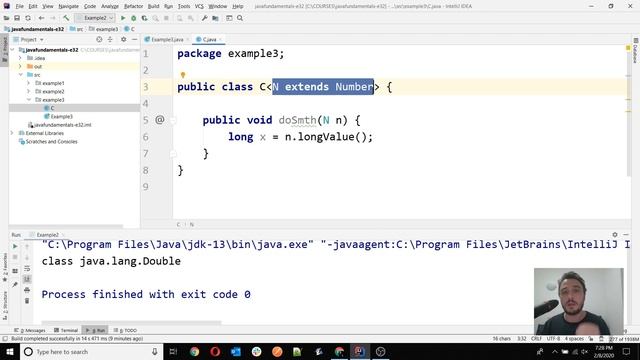Click the taskbar search box
640x360 pixels.
pyautogui.click(x=91, y=351)
